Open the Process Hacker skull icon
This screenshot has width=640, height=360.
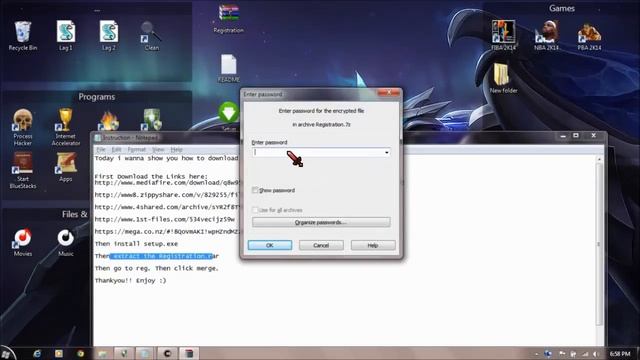23,127
